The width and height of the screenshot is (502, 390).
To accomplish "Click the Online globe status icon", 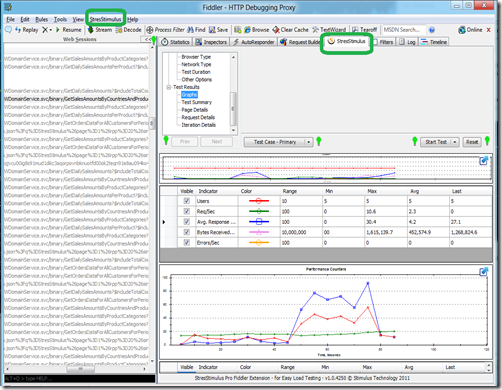I will pos(462,30).
